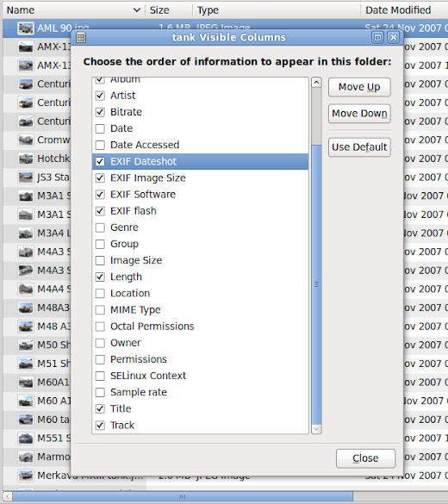Click the list scrollbar down arrow
Screen dimensions: 448x504
point(316,429)
